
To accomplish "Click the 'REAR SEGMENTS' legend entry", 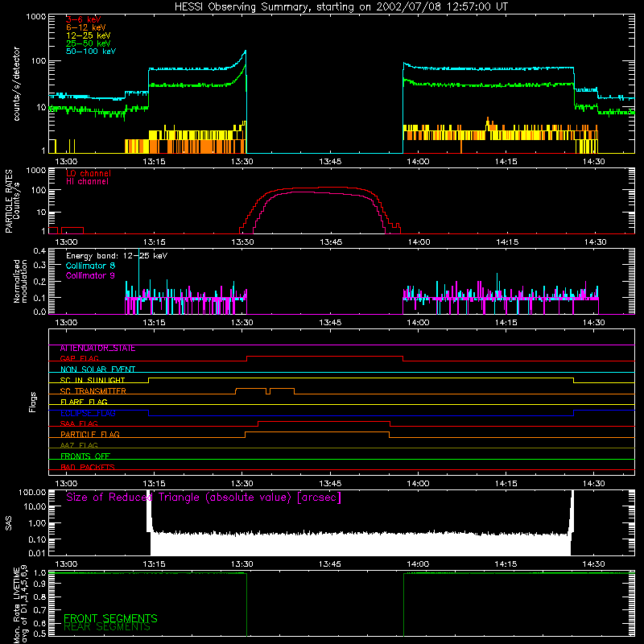I will coord(107,627).
